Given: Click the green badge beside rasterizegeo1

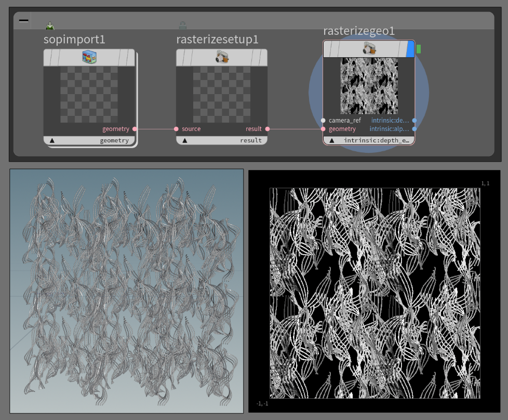Looking at the screenshot, I should tap(419, 49).
